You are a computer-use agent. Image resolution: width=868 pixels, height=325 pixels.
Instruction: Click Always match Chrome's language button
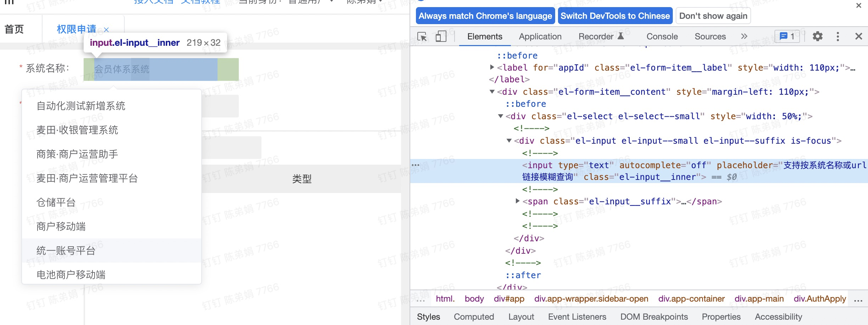point(485,16)
